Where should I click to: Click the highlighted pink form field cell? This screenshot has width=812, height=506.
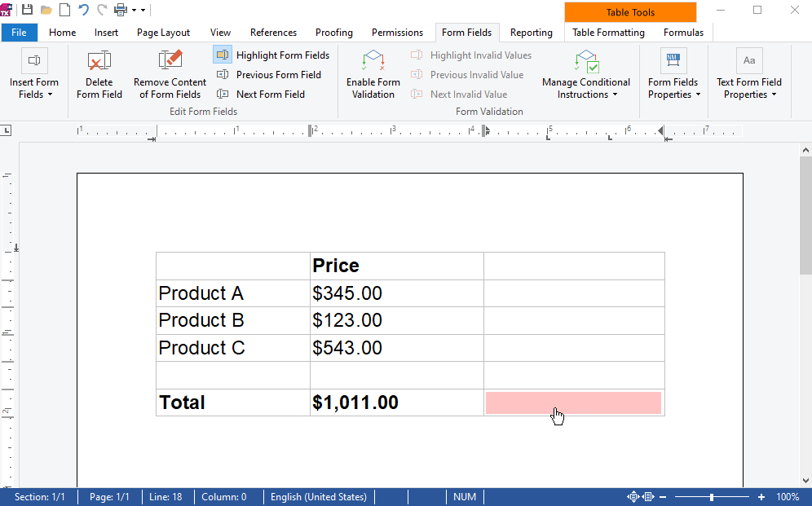573,403
